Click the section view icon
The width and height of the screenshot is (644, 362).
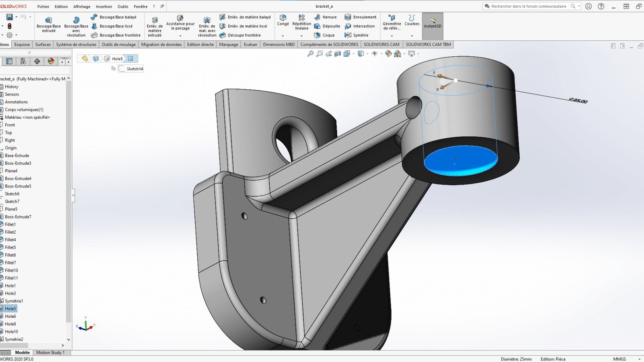click(x=338, y=53)
